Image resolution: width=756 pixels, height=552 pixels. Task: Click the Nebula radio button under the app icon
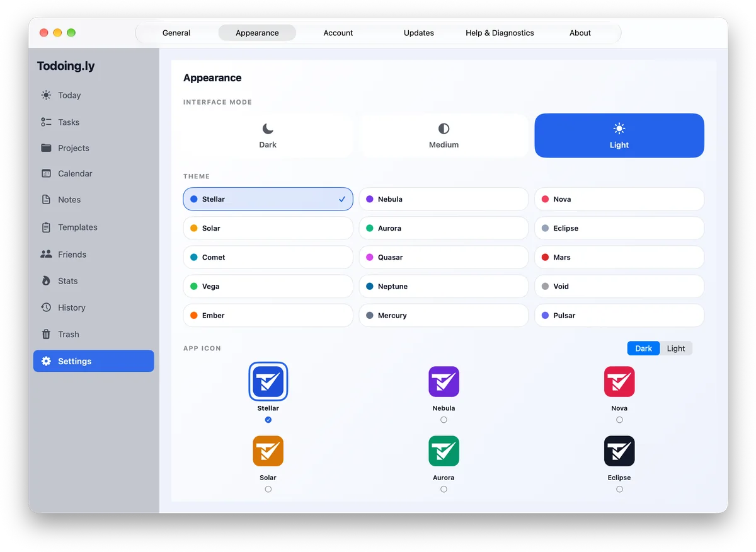[x=444, y=420]
